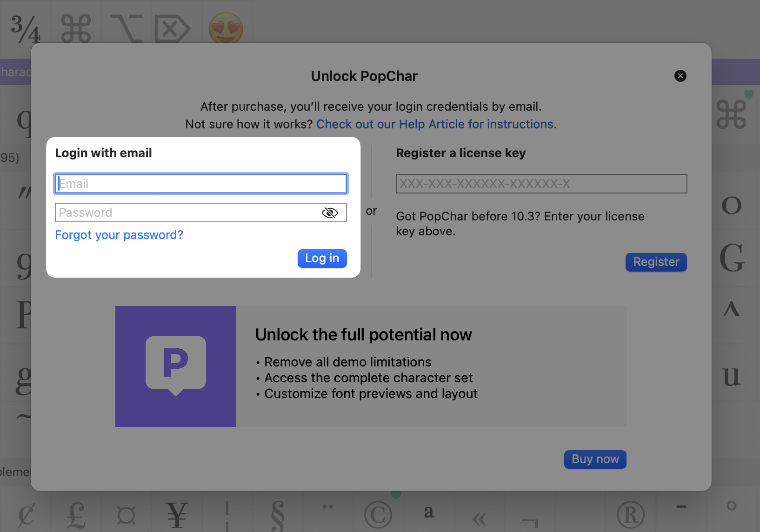This screenshot has width=760, height=532.
Task: Select the forward delete key symbol
Action: click(x=172, y=29)
